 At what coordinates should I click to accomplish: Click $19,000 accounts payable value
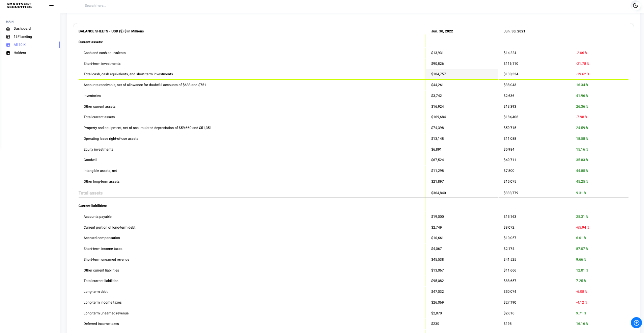(x=438, y=217)
